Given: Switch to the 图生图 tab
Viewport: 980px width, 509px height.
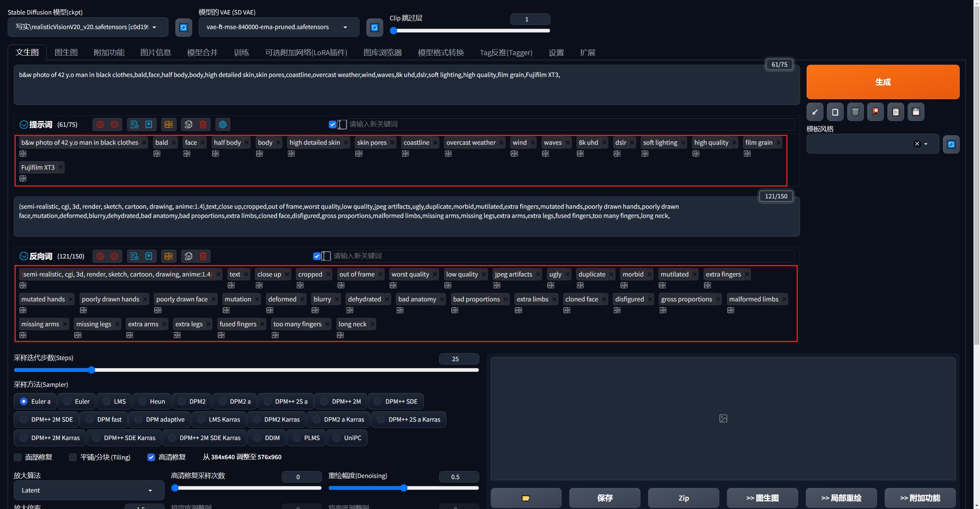Looking at the screenshot, I should [x=66, y=52].
